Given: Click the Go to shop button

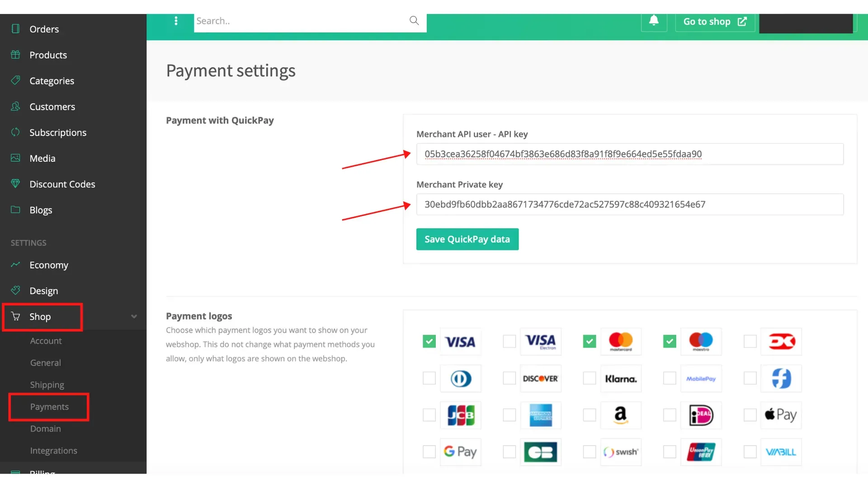Looking at the screenshot, I should coord(715,22).
